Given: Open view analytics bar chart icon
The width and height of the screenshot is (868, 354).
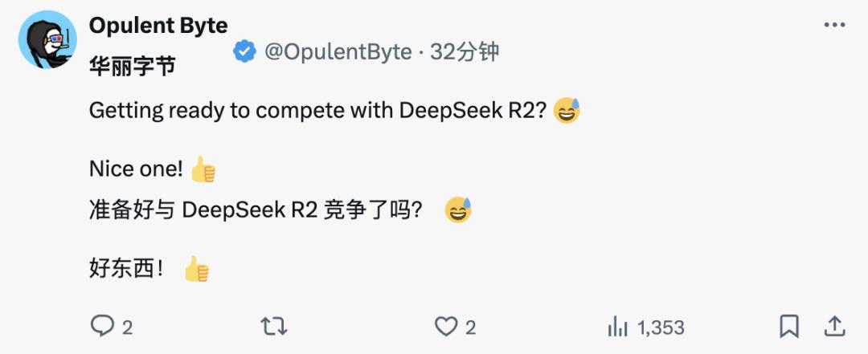Looking at the screenshot, I should (x=617, y=326).
